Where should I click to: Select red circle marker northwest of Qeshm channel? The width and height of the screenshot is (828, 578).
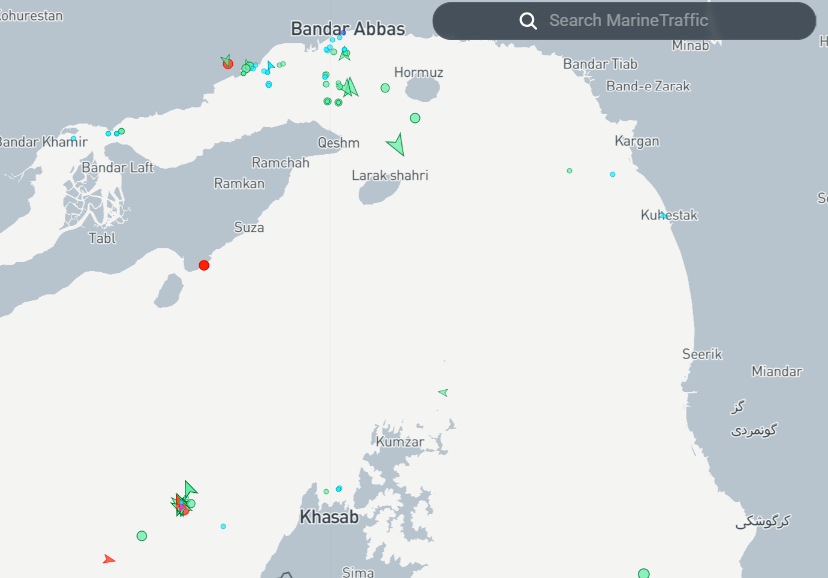[x=228, y=64]
